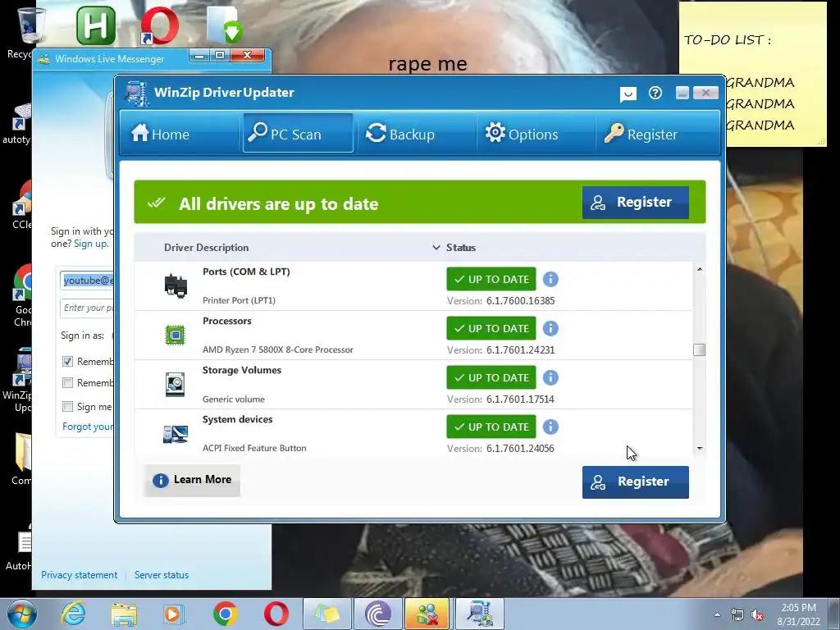Click the Windows Live Messenger title bar icon
The width and height of the screenshot is (840, 630).
[45, 59]
